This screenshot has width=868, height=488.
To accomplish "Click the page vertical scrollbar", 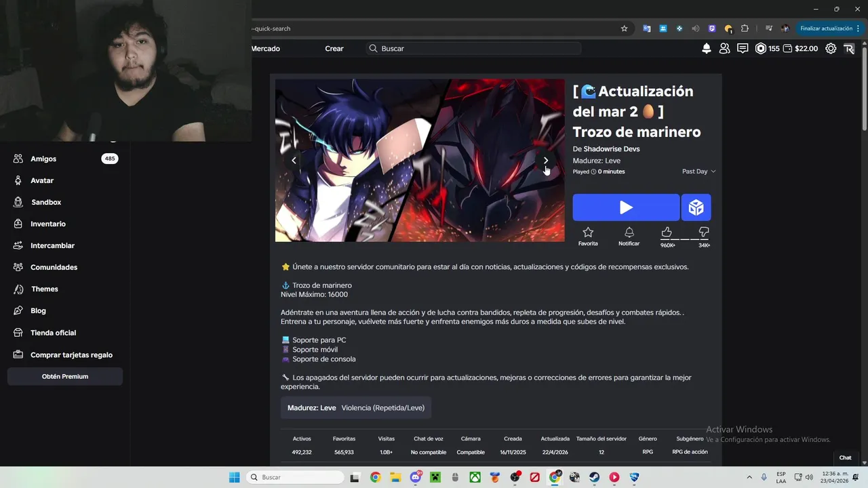I will (864, 88).
